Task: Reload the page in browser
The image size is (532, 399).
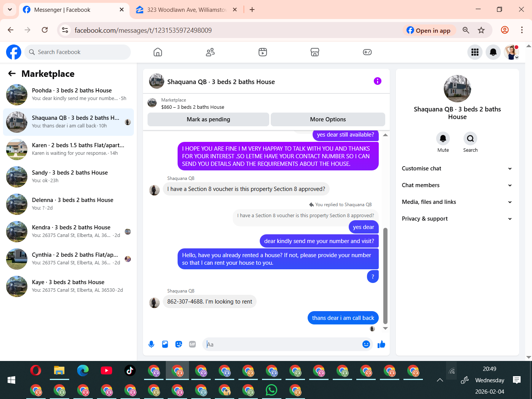Action: (45, 30)
